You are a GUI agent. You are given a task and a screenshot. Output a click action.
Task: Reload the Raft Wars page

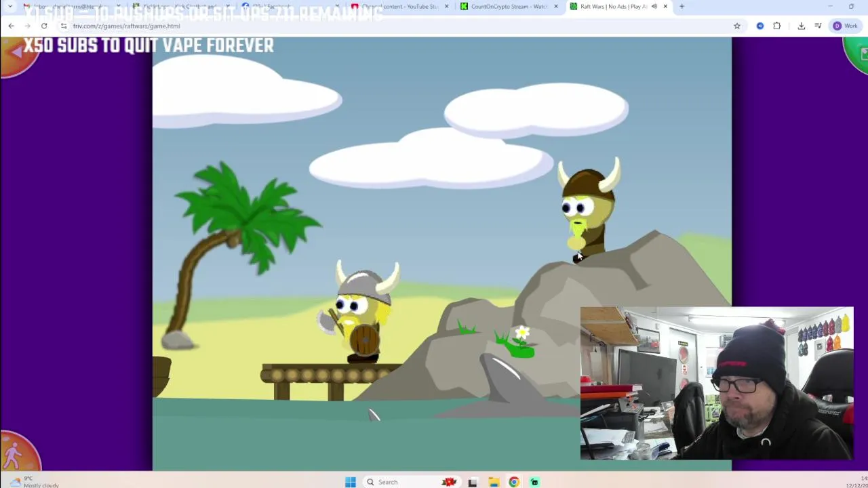point(43,26)
